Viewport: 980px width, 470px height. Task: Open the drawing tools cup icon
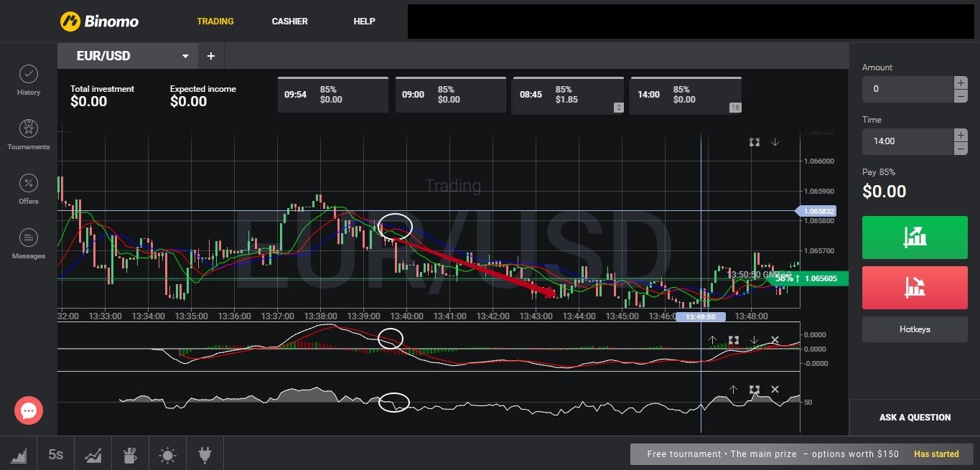[130, 454]
